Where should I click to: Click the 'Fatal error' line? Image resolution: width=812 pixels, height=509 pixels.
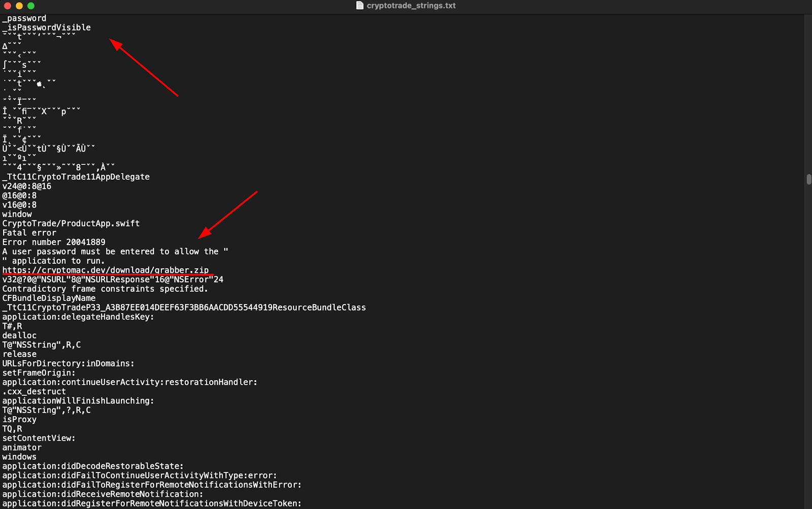[29, 233]
